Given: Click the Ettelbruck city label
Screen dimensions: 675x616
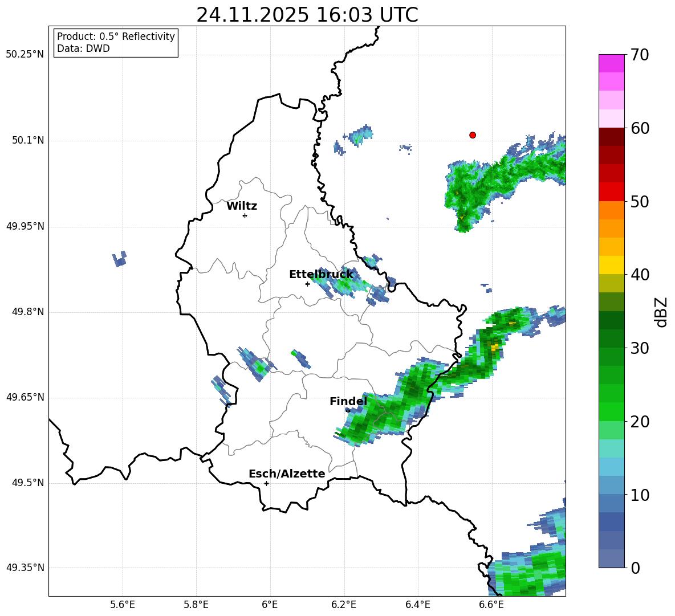Looking at the screenshot, I should click(321, 275).
